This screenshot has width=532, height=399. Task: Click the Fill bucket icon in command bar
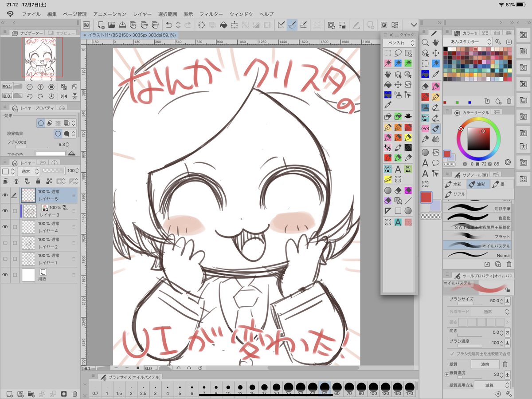pyautogui.click(x=223, y=25)
